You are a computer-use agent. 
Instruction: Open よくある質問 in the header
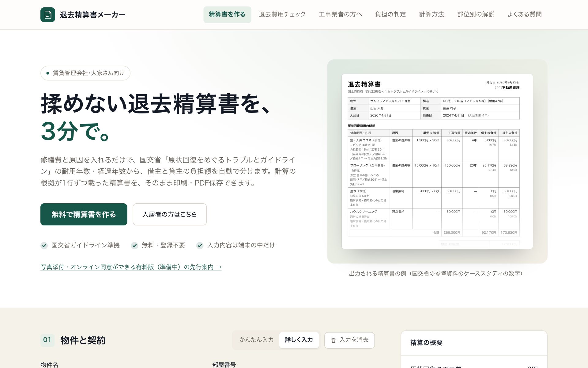coord(525,14)
